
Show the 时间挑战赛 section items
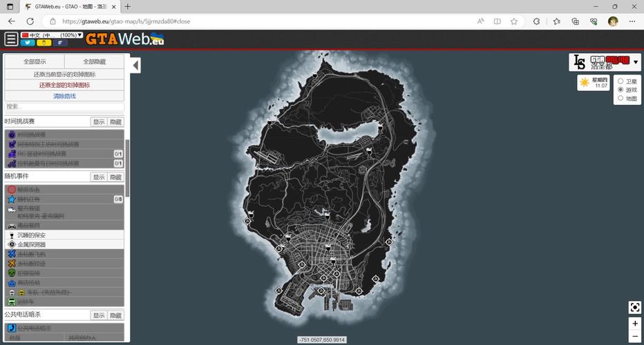coord(99,122)
